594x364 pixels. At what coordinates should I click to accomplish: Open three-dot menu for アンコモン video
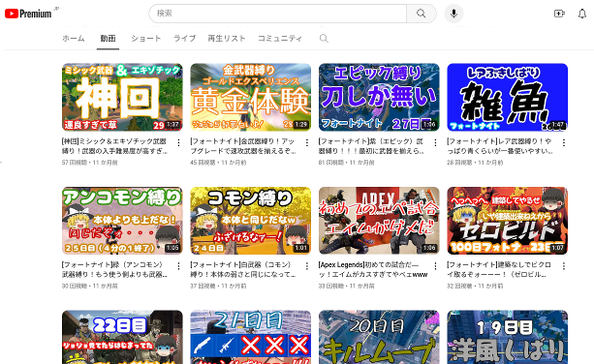[x=178, y=266]
